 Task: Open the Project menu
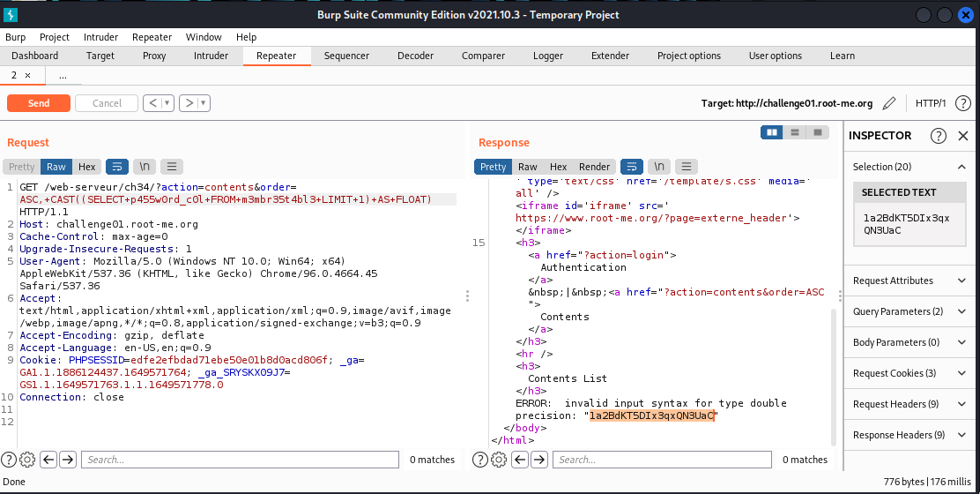point(55,37)
